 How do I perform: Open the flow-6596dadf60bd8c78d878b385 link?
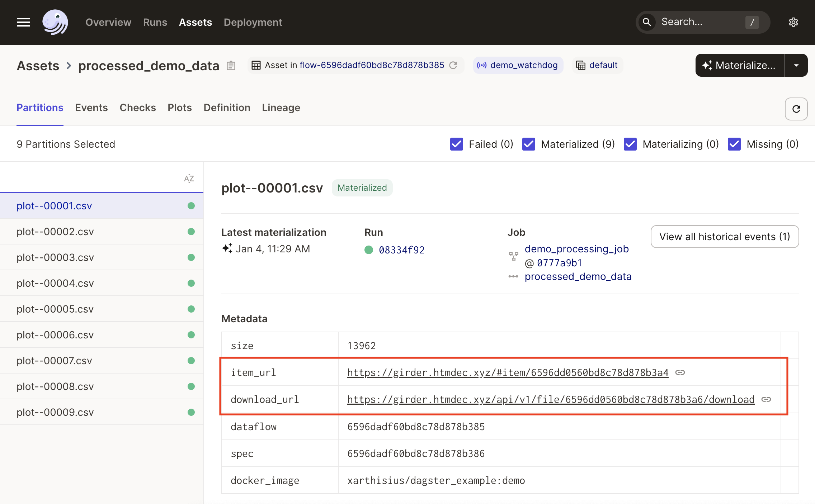click(x=372, y=65)
